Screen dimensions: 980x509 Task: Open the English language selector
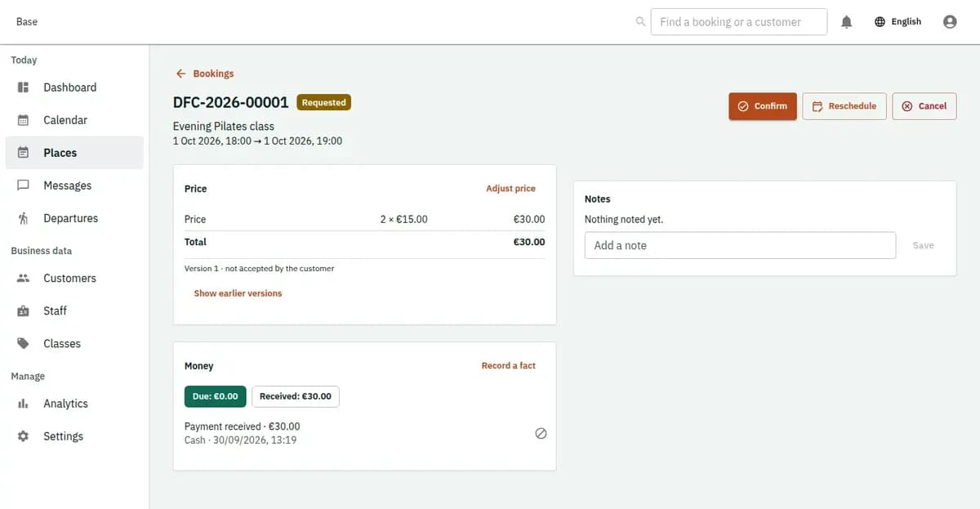(x=898, y=22)
